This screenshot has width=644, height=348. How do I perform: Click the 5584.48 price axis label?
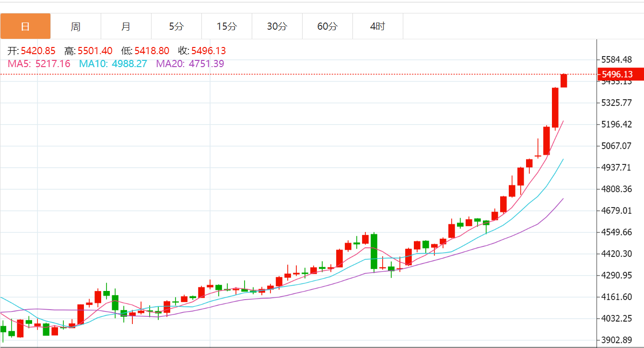[617, 60]
